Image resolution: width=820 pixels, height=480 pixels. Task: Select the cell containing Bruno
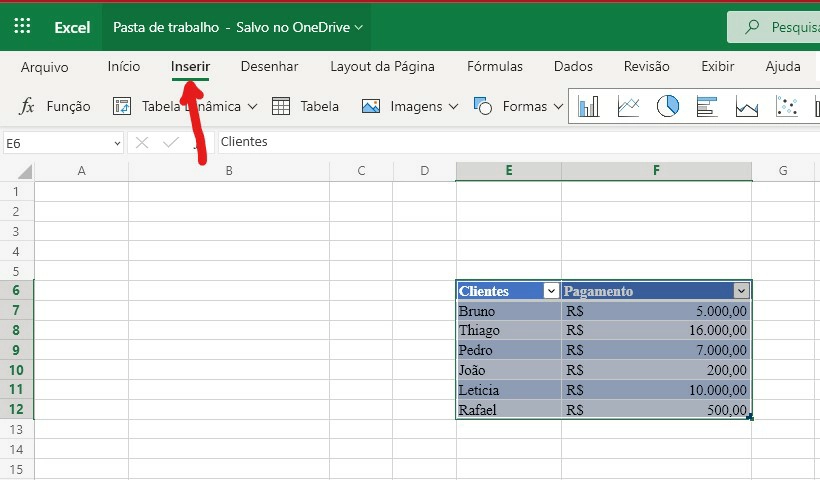509,311
